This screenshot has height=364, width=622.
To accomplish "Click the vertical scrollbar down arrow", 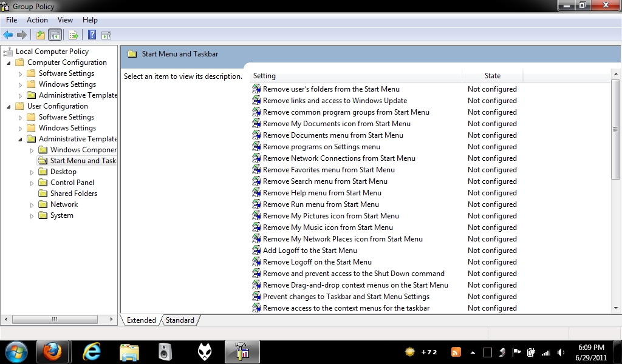I will (616, 308).
